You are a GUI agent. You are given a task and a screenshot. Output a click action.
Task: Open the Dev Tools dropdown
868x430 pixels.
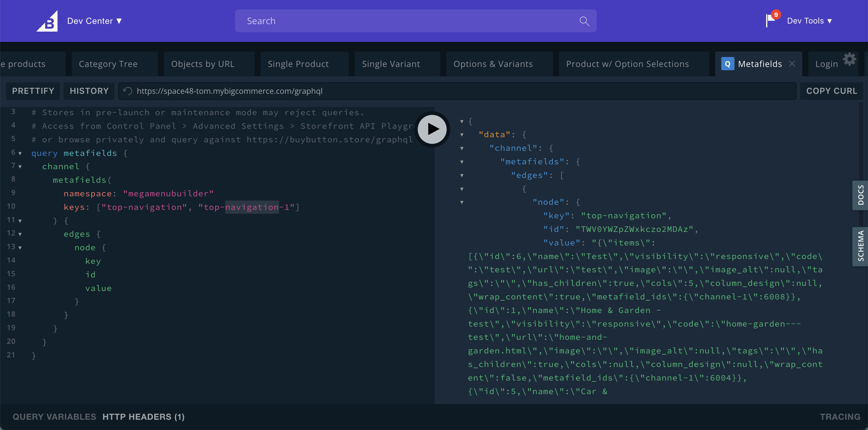[x=809, y=21]
